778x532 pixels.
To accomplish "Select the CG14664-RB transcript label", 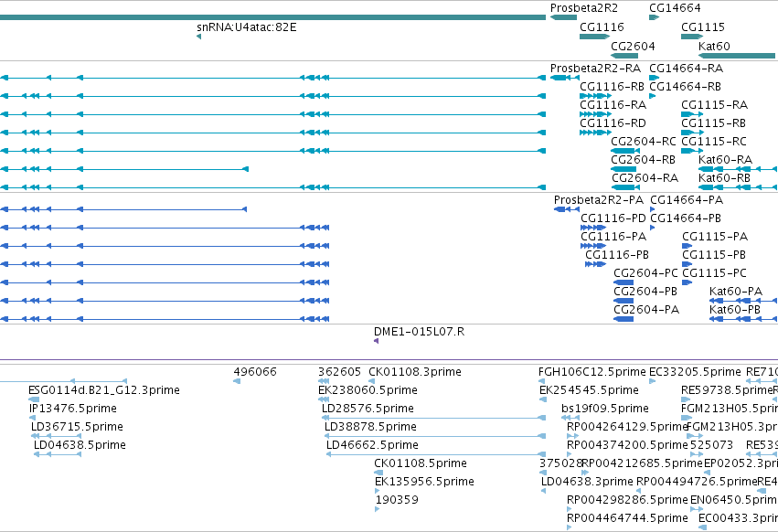I will tap(686, 87).
